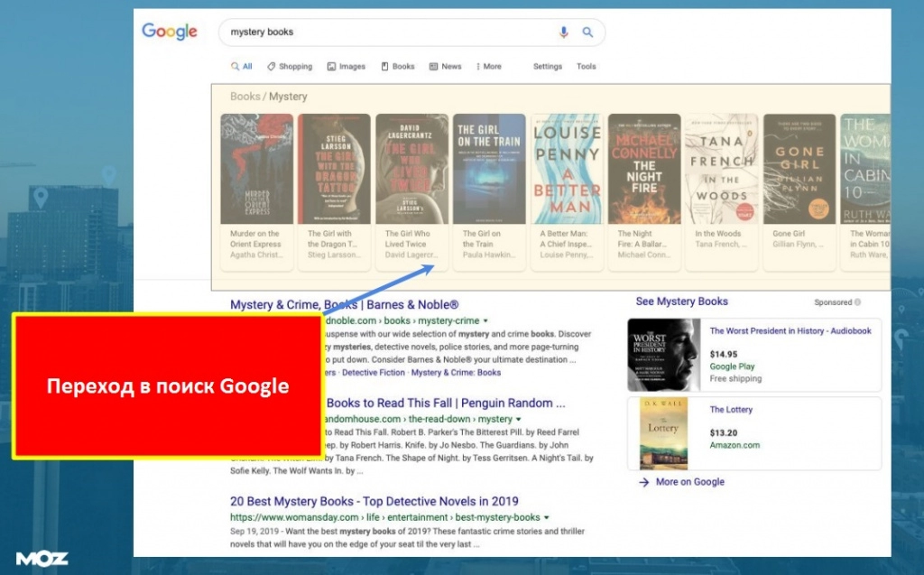Open the Murder on the Orient Express cover
924x575 pixels.
(x=256, y=169)
